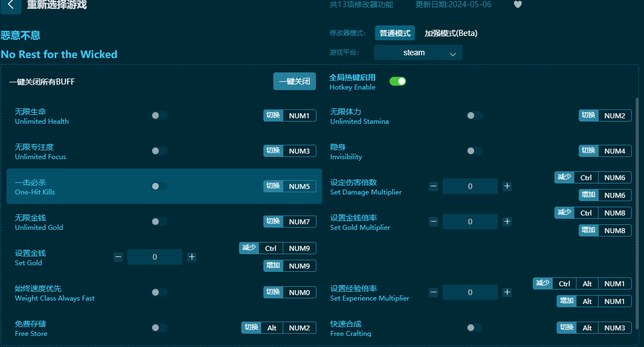Click 切换 button for One-Hit Kills
644x347 pixels.
[x=273, y=186]
